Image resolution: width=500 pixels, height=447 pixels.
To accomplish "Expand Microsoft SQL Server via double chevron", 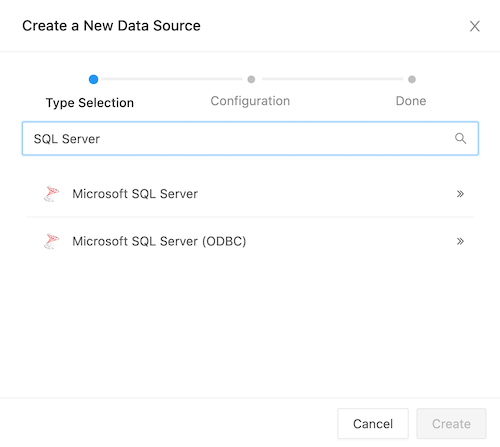I will pyautogui.click(x=460, y=194).
